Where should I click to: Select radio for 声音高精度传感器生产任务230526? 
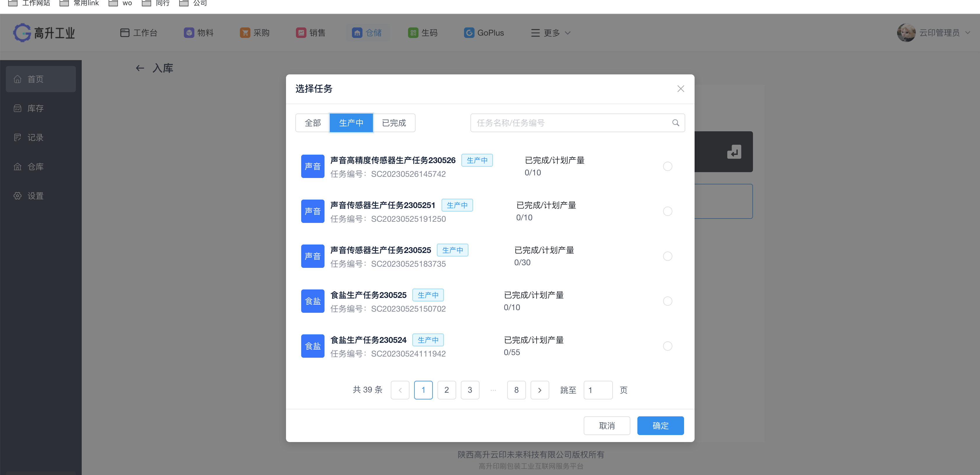667,166
